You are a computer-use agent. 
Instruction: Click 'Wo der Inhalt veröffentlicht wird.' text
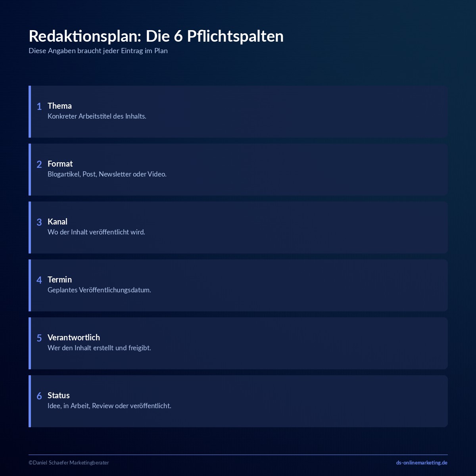pos(96,232)
